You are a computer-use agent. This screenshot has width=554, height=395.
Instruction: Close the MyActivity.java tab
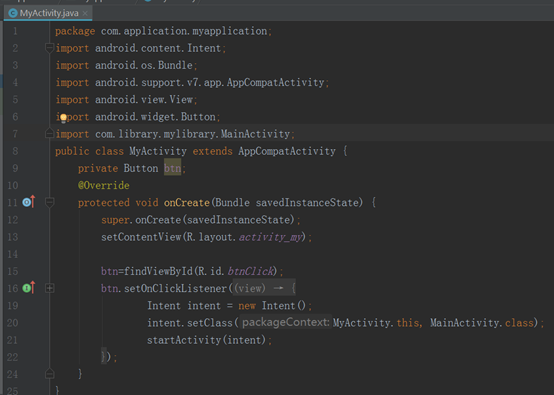tap(85, 13)
